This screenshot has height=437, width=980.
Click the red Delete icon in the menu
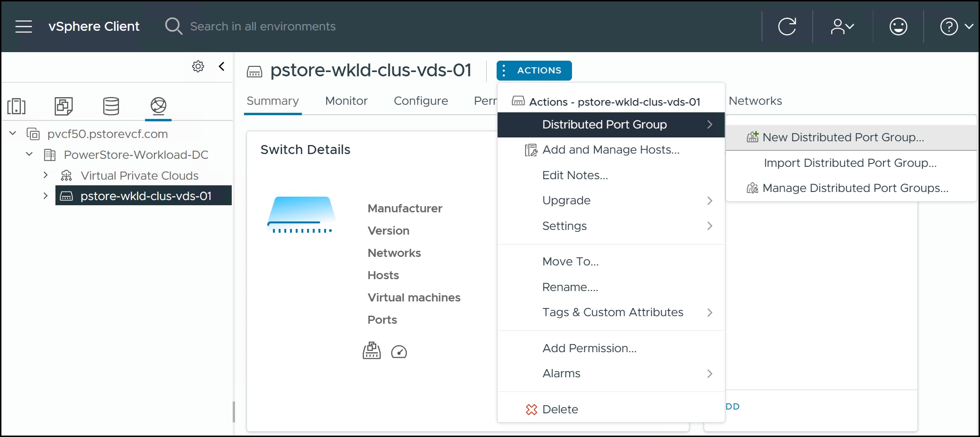coord(531,410)
